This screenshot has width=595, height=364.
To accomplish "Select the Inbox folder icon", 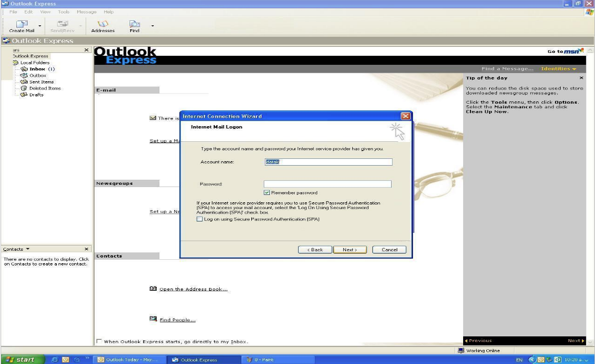I will tap(24, 69).
